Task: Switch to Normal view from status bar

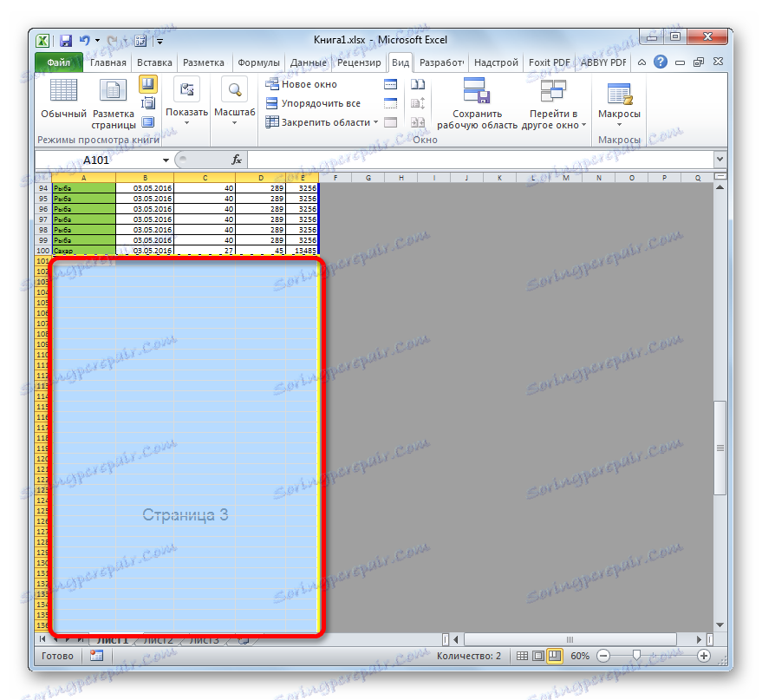Action: point(522,656)
